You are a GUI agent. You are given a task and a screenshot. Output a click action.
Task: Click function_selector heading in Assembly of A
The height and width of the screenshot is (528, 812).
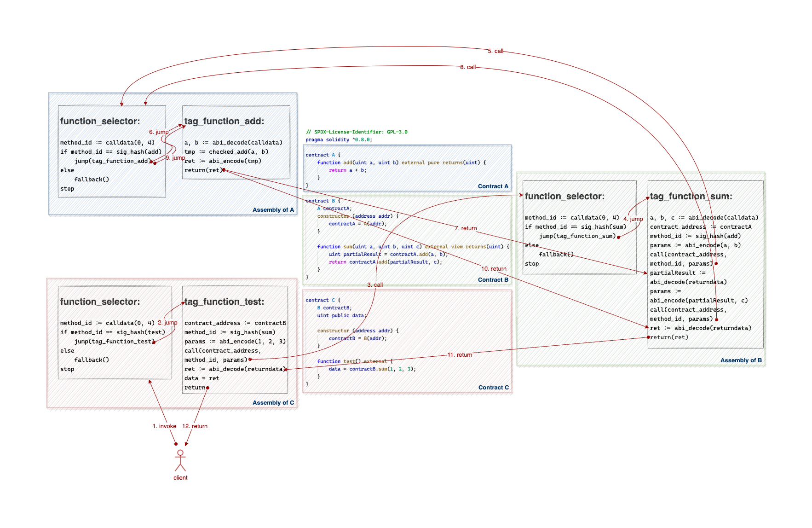[x=100, y=122]
